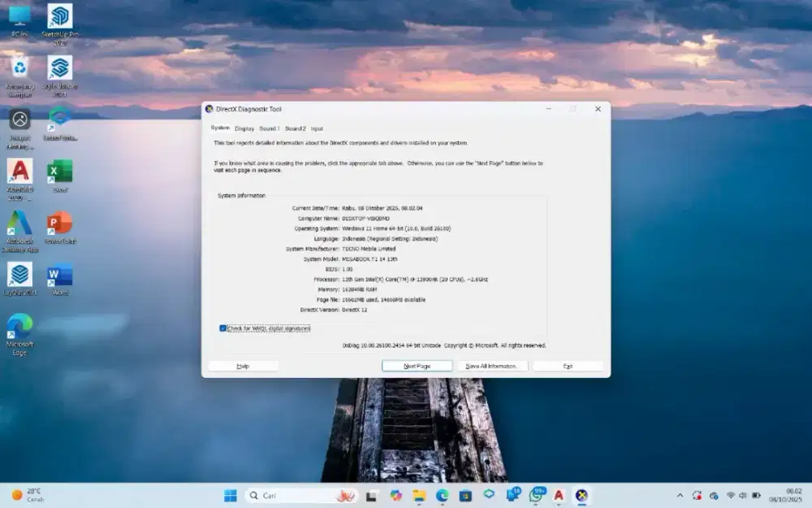Open the PowerPoint desktop shortcut

pos(59,224)
